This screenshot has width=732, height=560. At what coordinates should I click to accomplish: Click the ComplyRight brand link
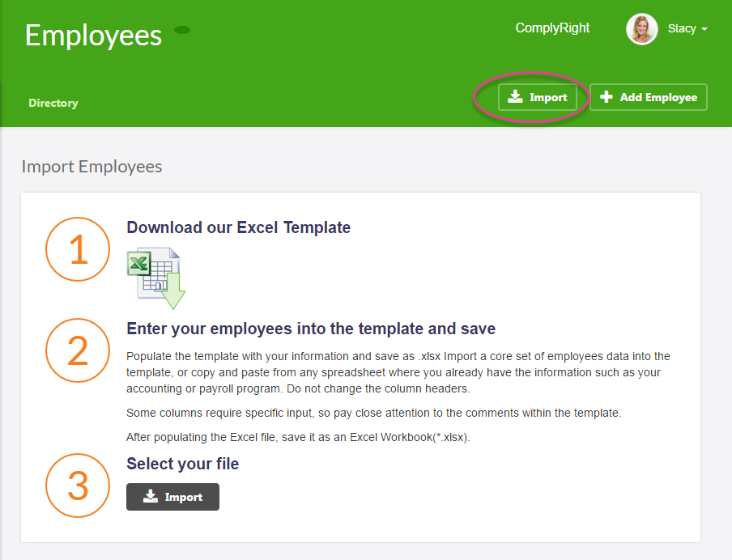click(x=552, y=28)
